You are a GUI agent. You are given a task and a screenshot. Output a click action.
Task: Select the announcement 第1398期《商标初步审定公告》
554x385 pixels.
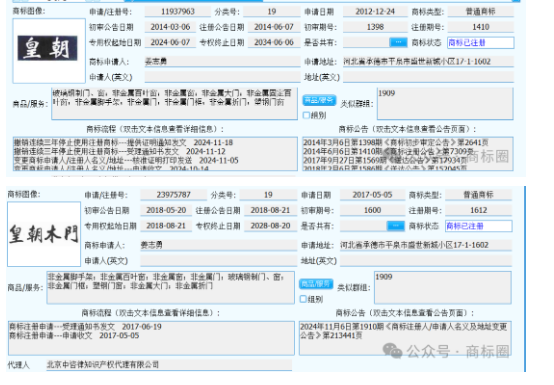point(396,143)
